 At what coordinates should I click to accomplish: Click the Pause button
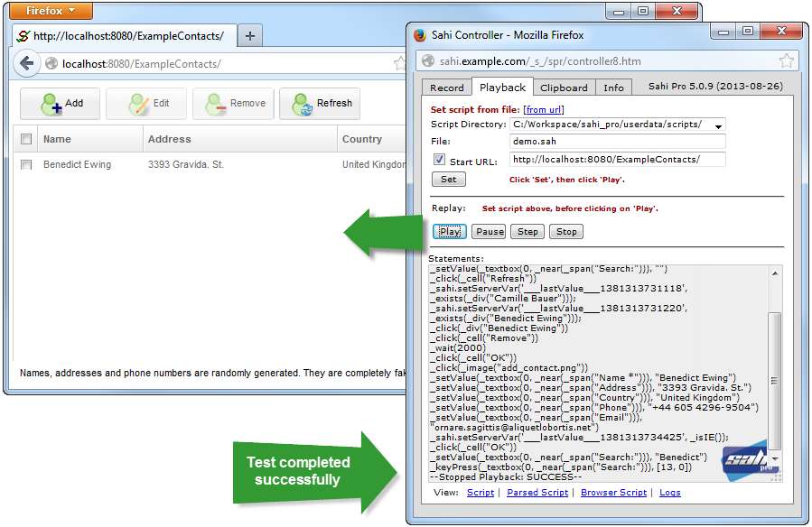490,232
